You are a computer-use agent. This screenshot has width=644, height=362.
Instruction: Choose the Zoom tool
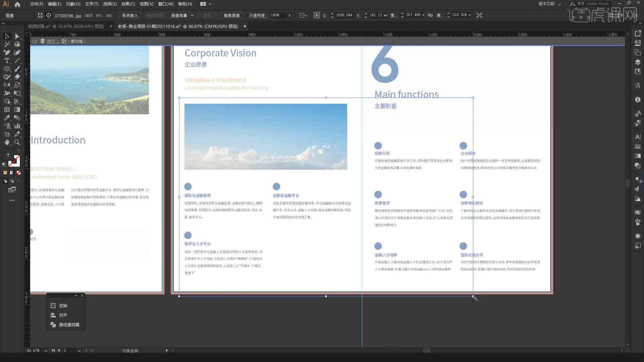(17, 142)
